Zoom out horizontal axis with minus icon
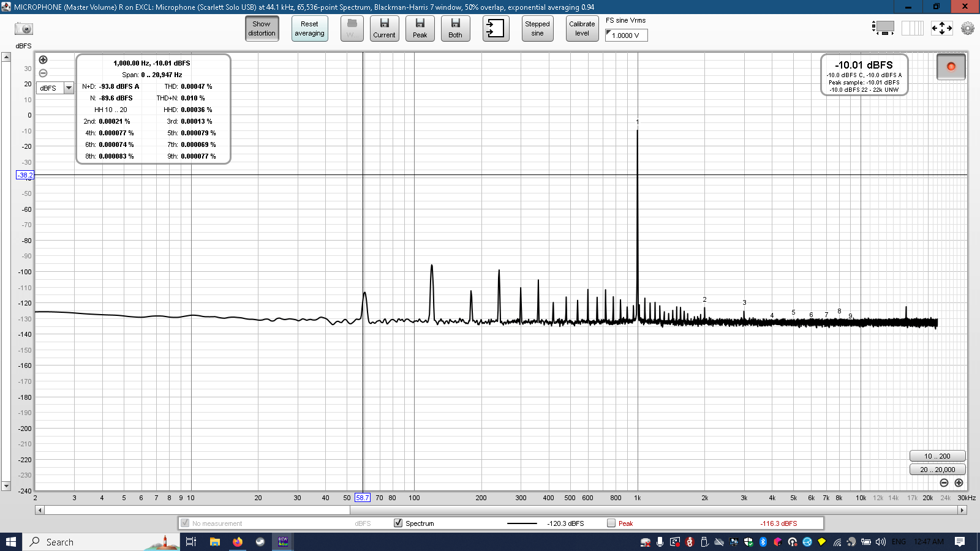This screenshot has width=980, height=551. tap(944, 483)
